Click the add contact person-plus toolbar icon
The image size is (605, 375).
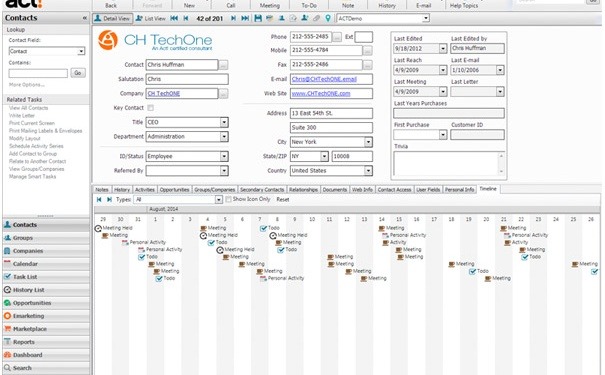[305, 18]
